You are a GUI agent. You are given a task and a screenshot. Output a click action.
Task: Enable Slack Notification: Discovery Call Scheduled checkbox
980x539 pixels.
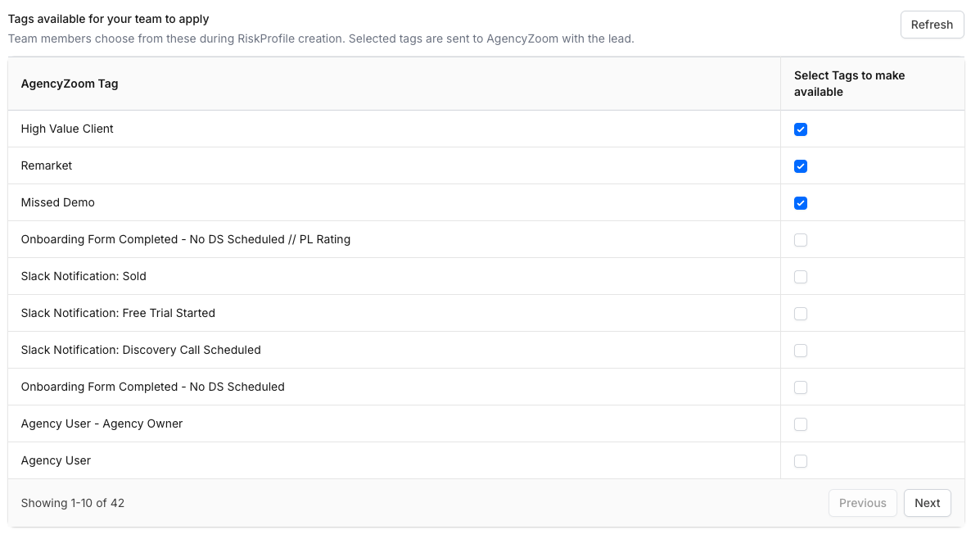pos(800,351)
